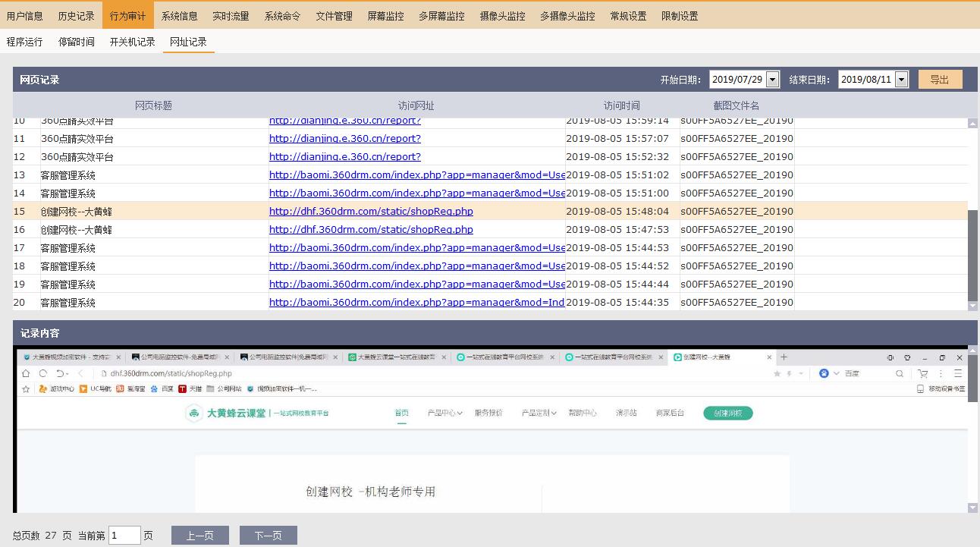Click the 创建网校 green button in preview

click(x=727, y=413)
